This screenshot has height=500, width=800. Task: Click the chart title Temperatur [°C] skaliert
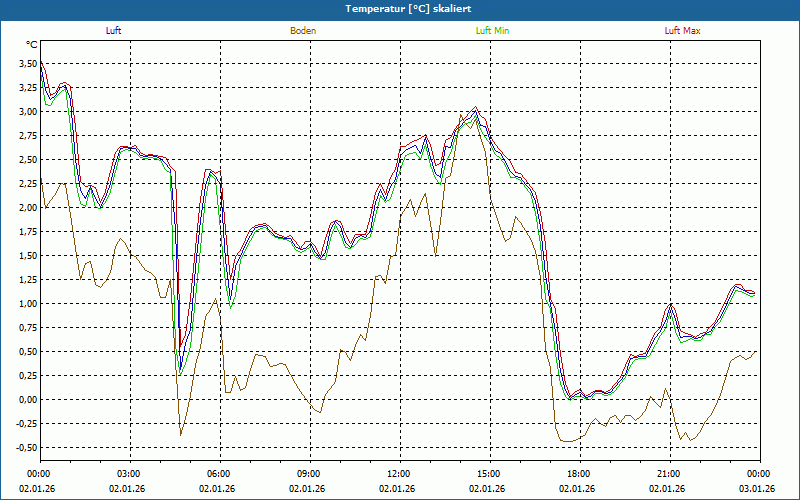coord(400,8)
